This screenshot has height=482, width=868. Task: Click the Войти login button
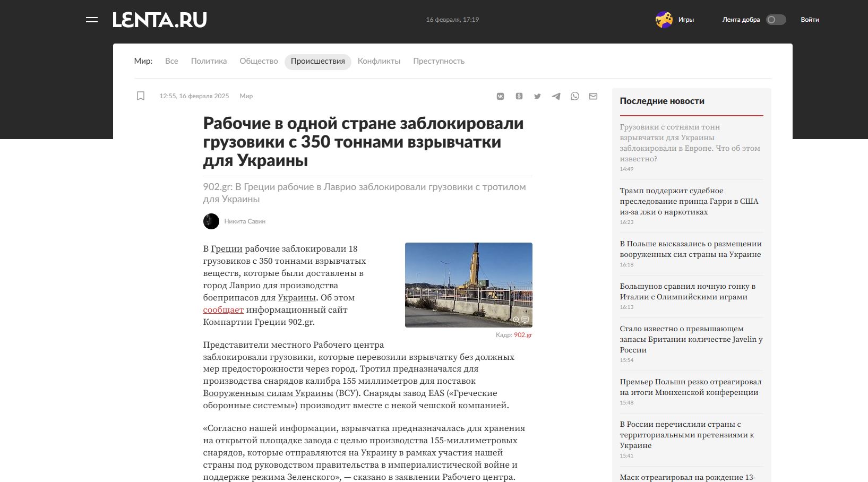(x=810, y=20)
